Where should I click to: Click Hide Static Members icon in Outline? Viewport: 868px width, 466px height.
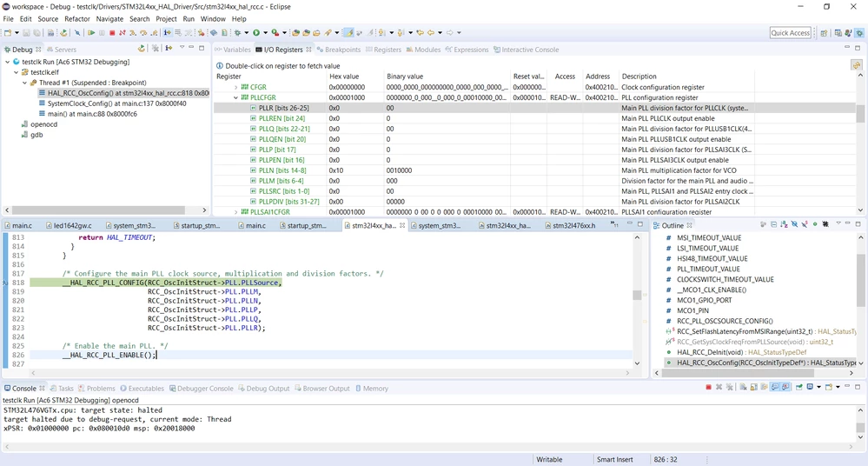coord(805,224)
